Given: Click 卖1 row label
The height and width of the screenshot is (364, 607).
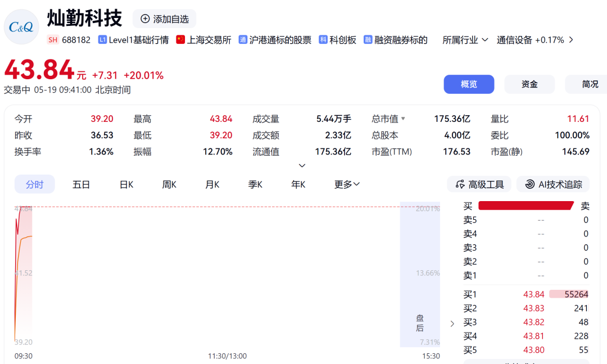Looking at the screenshot, I should point(470,275).
